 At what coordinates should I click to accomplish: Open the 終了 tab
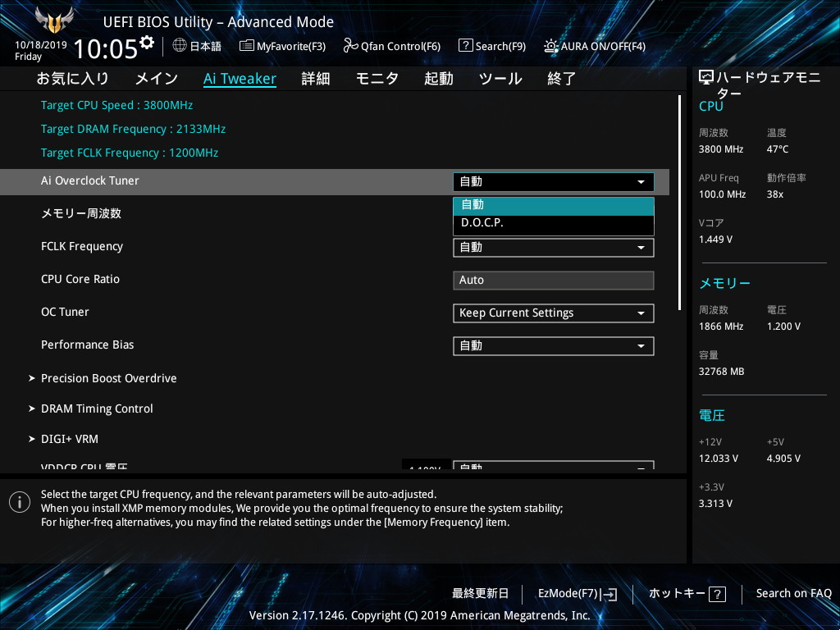[561, 79]
